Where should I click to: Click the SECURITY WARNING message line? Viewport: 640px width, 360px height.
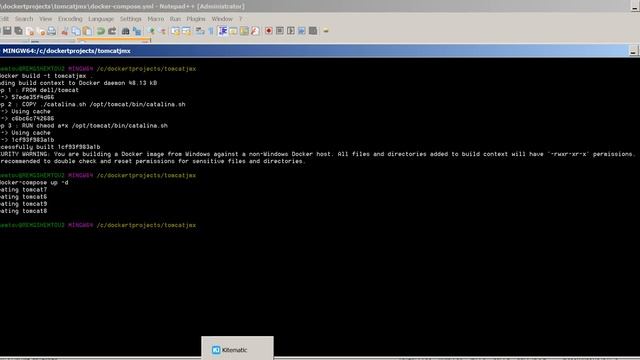pyautogui.click(x=318, y=154)
